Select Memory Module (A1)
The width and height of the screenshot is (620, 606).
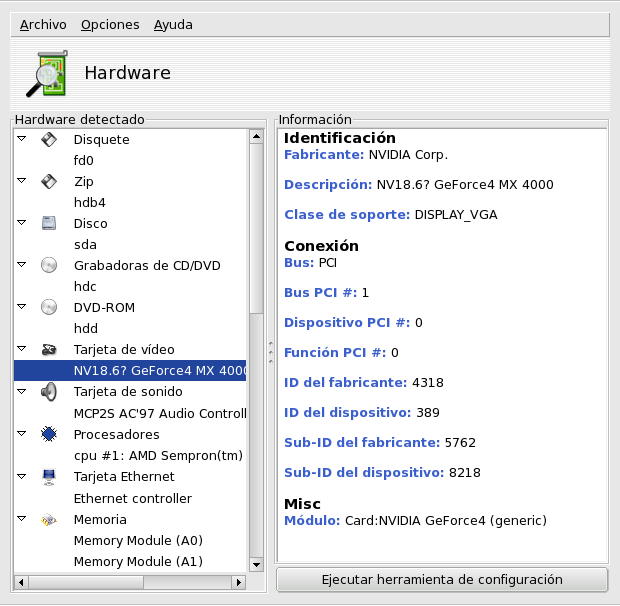coord(138,561)
